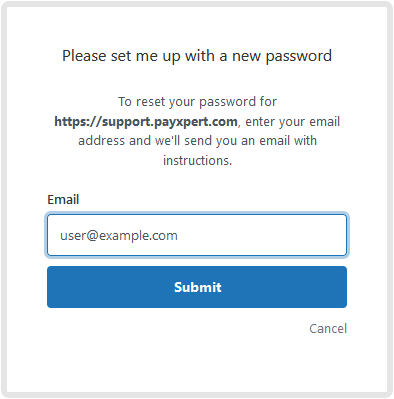Send the reset request with the blue Submit button
The height and width of the screenshot is (399, 394).
coord(197,287)
